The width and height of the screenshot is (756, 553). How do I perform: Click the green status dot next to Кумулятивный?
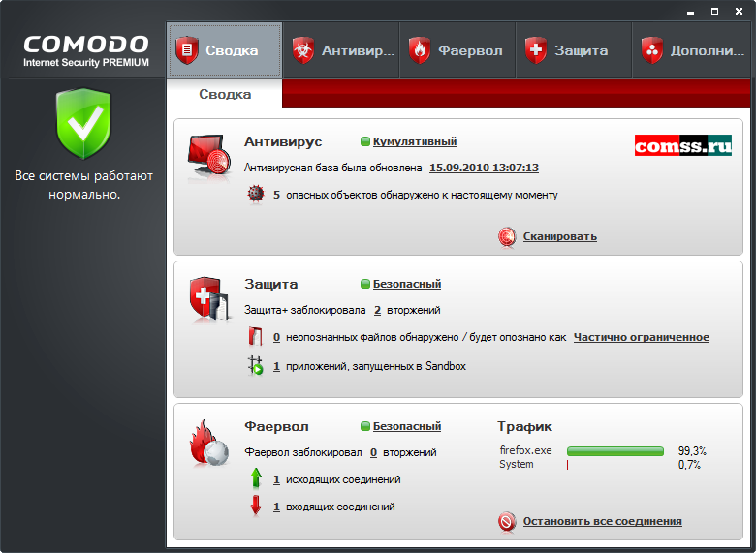tap(365, 141)
